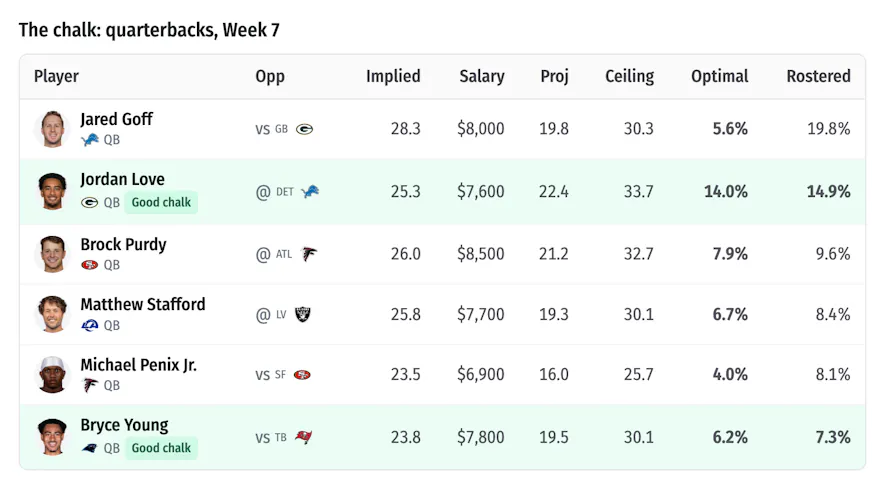The height and width of the screenshot is (503, 885).
Task: Click the Rams logo under Matthew Stafford
Action: [90, 326]
